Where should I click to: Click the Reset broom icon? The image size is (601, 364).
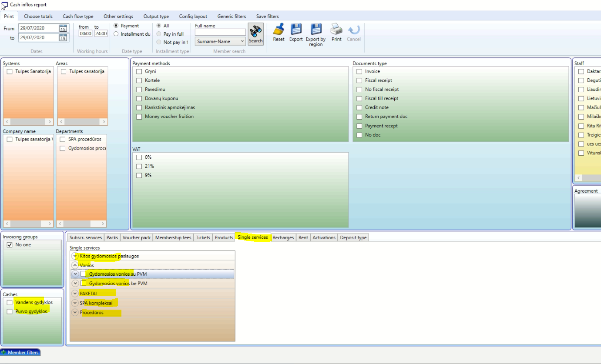[x=279, y=30]
